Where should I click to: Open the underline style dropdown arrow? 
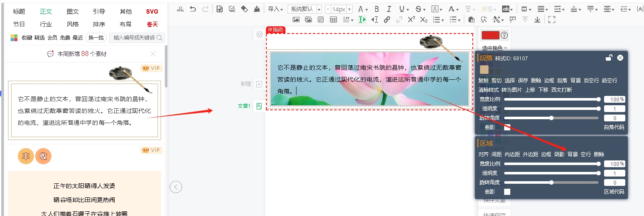pos(408,9)
